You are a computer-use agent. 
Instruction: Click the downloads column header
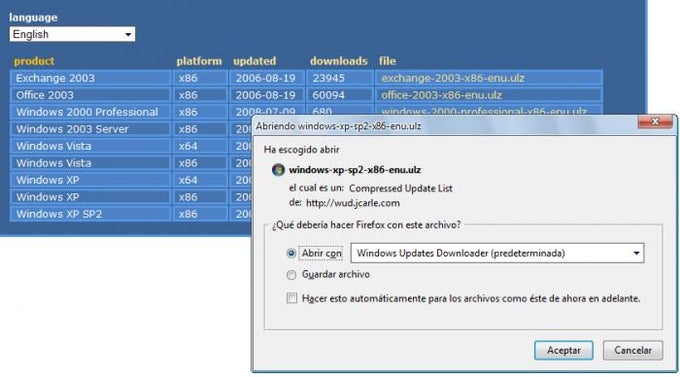click(x=339, y=61)
